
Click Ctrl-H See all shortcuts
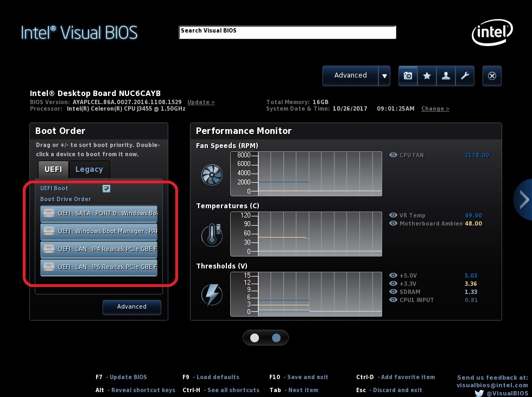coord(221,390)
